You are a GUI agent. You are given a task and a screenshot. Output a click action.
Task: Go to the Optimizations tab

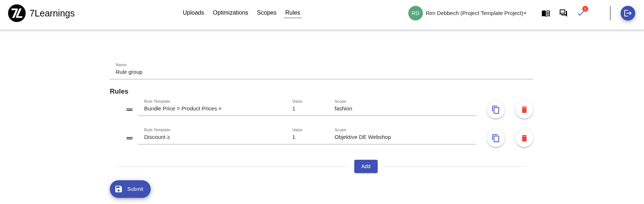coord(231,13)
